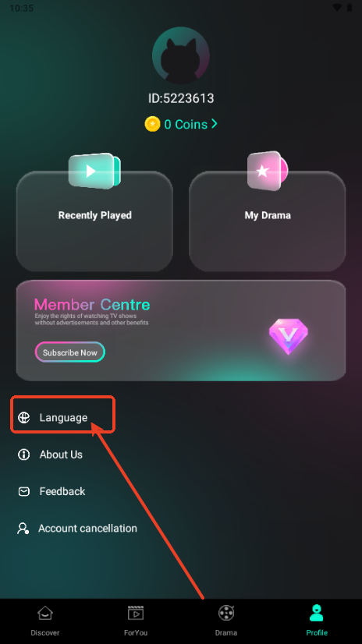Click the Subscribe Now button
The height and width of the screenshot is (644, 362).
(70, 352)
